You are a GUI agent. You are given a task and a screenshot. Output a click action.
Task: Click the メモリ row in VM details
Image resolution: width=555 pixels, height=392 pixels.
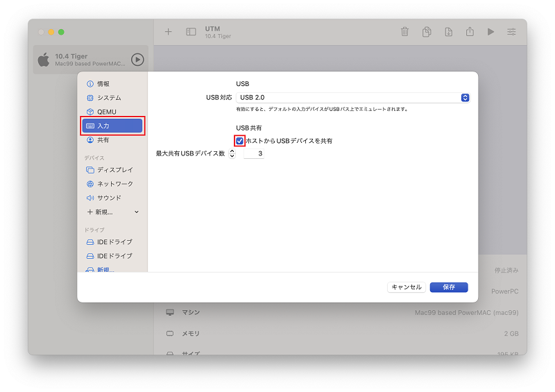[342, 334]
